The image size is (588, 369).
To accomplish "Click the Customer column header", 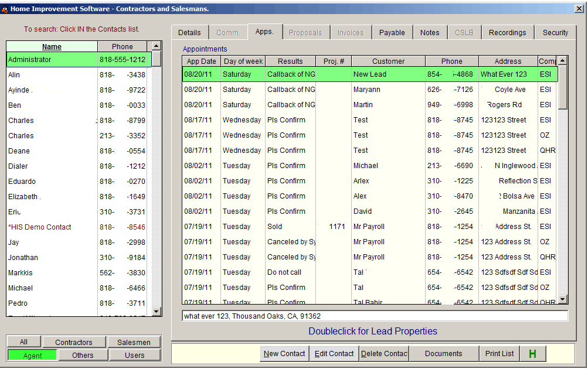I will coord(389,61).
